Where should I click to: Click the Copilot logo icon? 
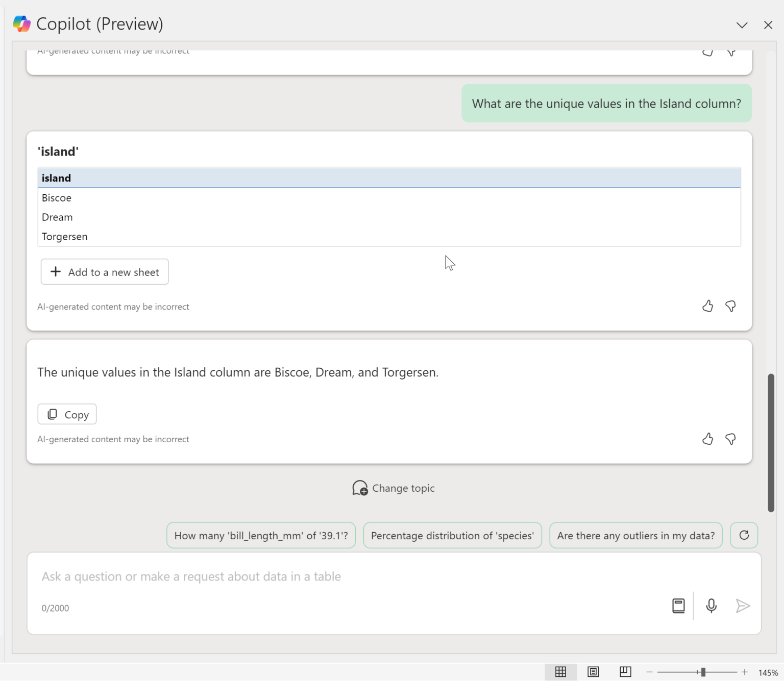[x=21, y=24]
